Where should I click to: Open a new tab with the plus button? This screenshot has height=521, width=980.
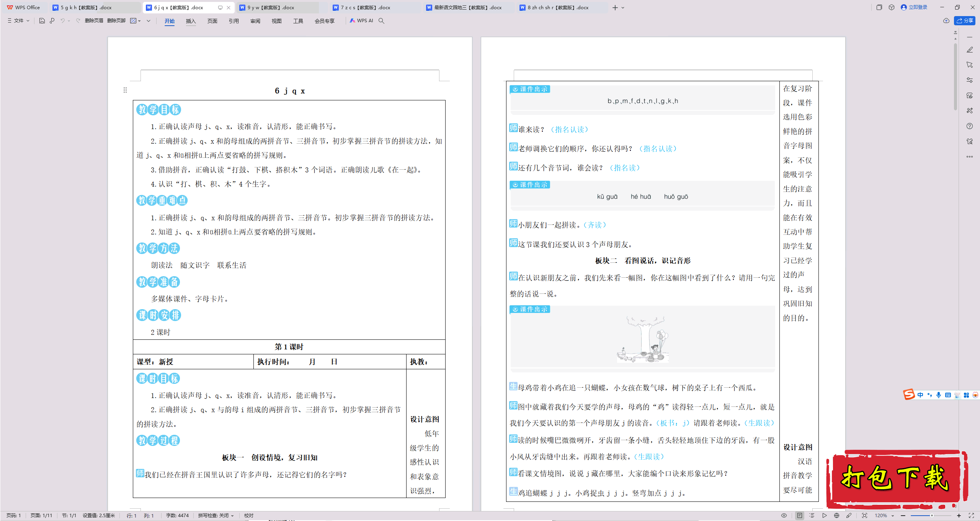(615, 8)
